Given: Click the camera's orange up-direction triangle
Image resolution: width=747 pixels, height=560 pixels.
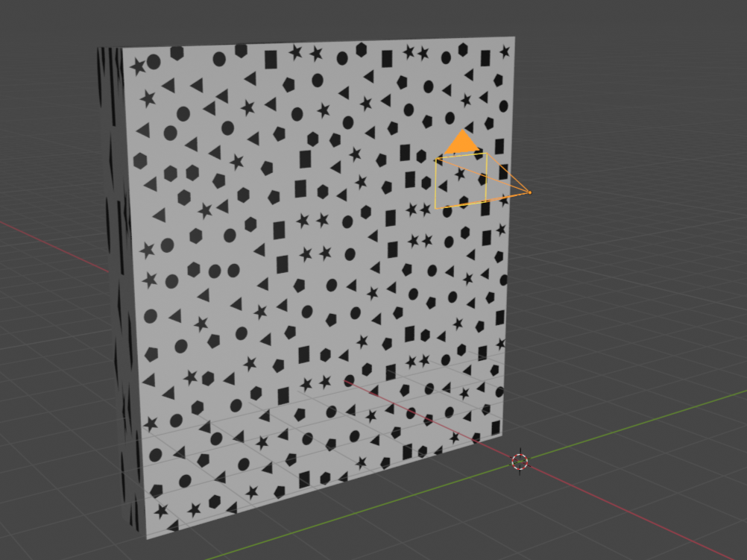Looking at the screenshot, I should click(461, 143).
